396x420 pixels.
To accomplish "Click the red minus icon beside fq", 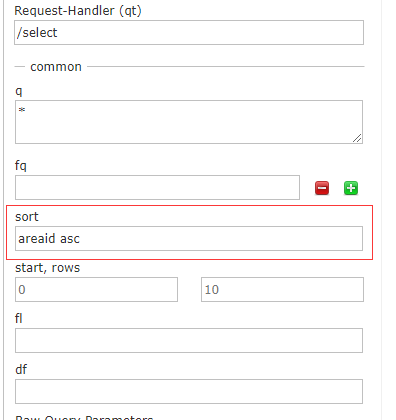I will [x=322, y=188].
